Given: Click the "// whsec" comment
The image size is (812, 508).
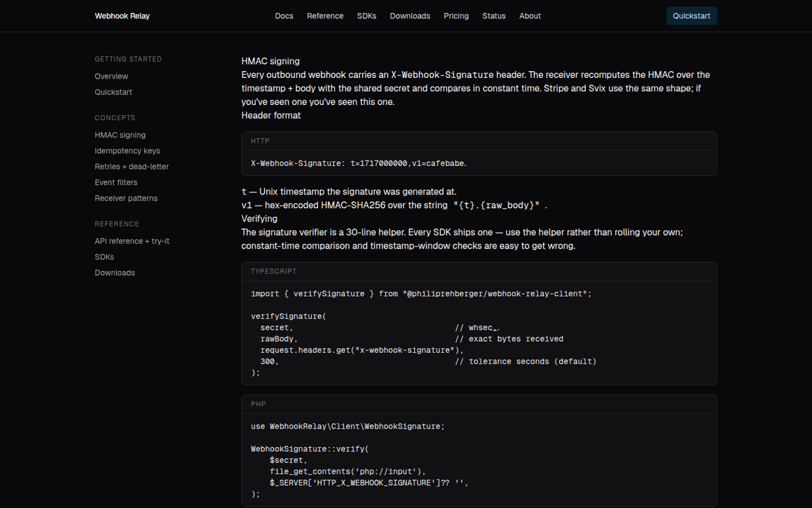Looking at the screenshot, I should pos(477,328).
